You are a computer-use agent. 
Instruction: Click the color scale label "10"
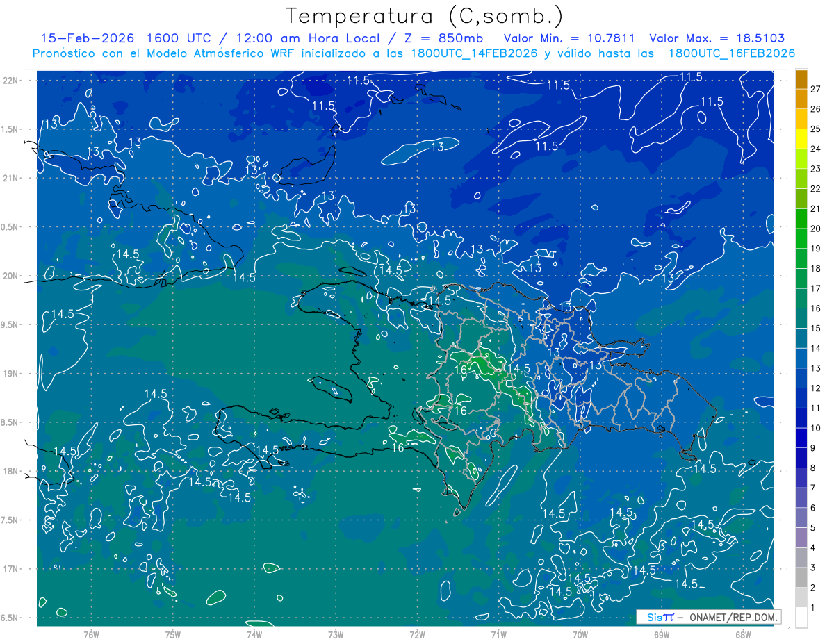coord(816,428)
